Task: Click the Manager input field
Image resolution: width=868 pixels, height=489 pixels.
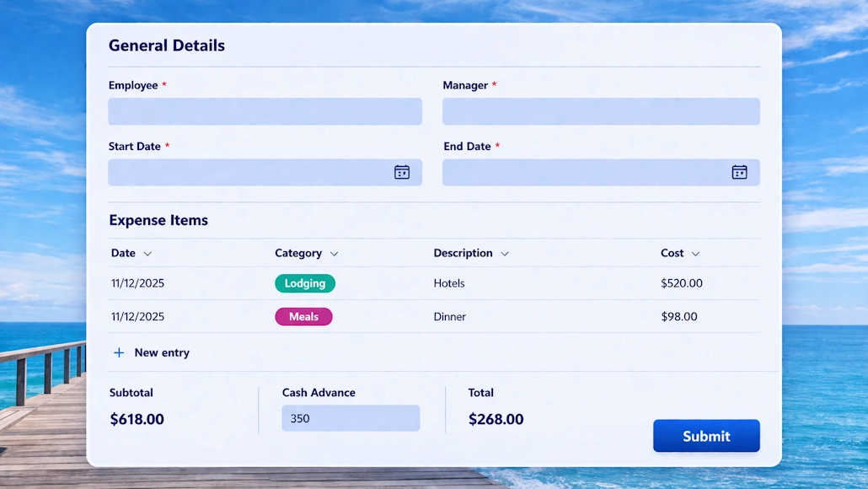Action: click(600, 111)
